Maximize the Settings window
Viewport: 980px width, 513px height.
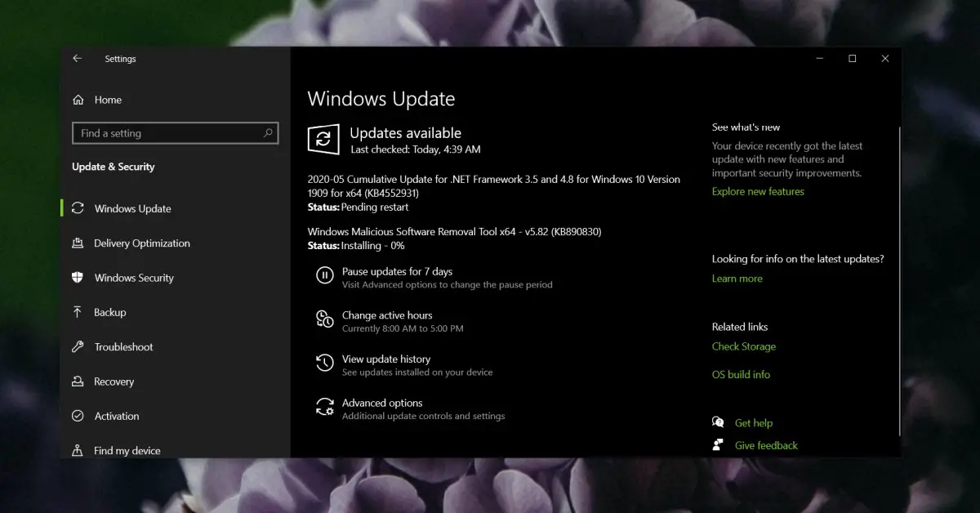[x=852, y=59]
